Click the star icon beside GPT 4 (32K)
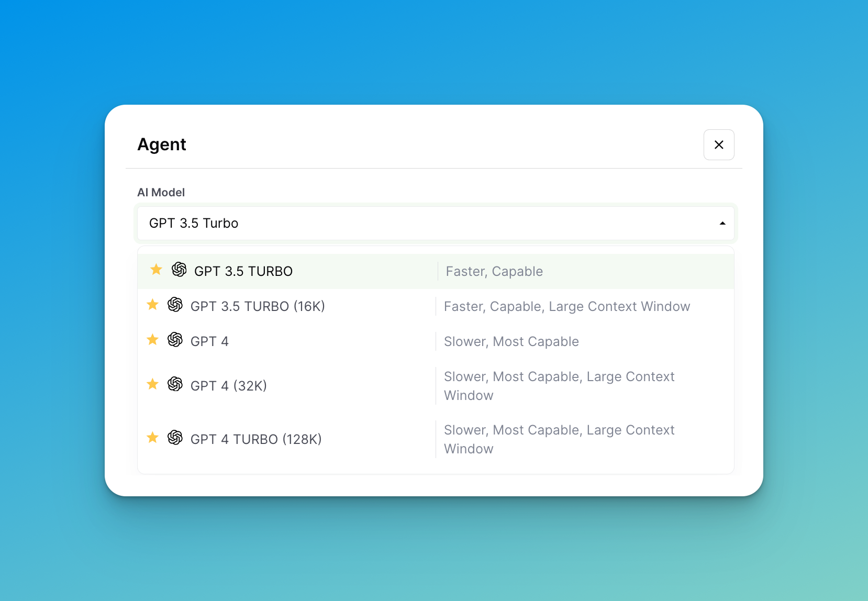This screenshot has width=868, height=601. point(152,384)
